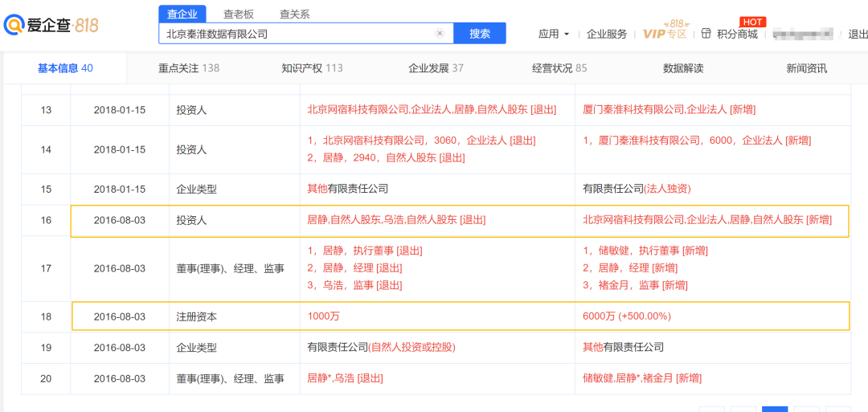Clear the search box with the X icon
The width and height of the screenshot is (868, 412).
(x=440, y=34)
